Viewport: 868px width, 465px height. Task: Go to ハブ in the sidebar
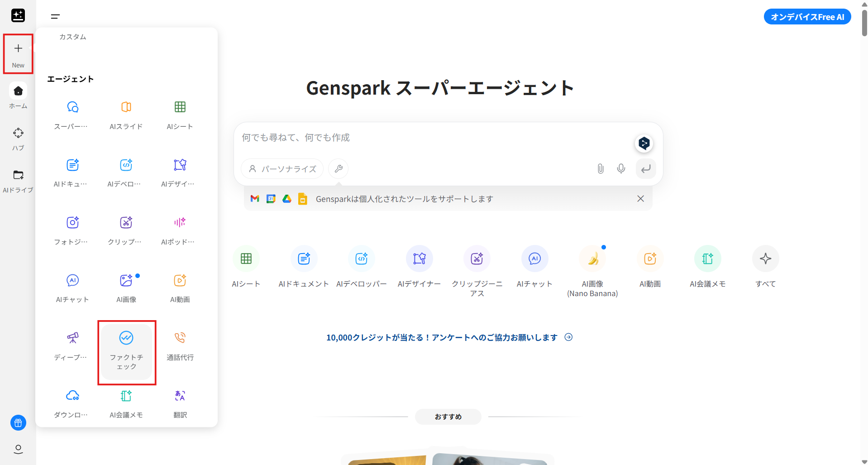(x=18, y=138)
